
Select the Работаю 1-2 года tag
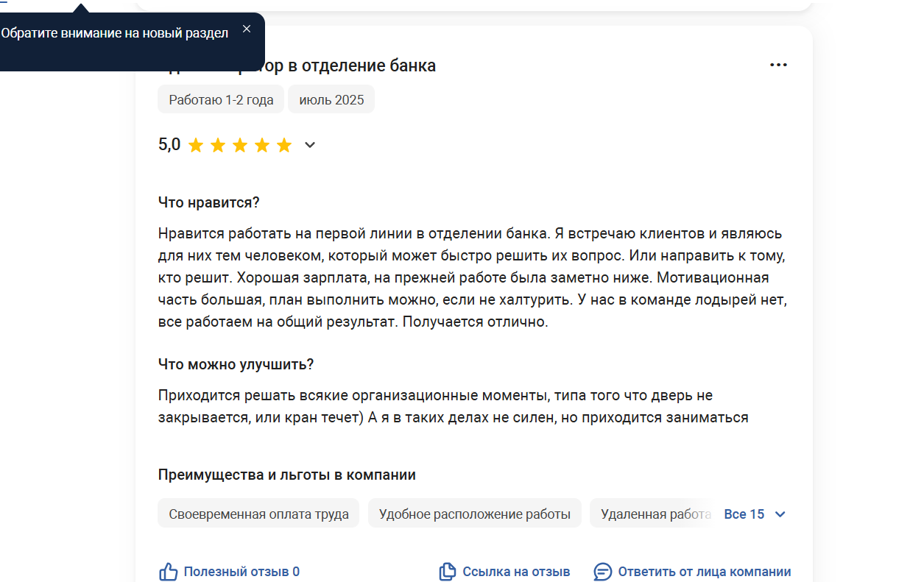coord(221,100)
